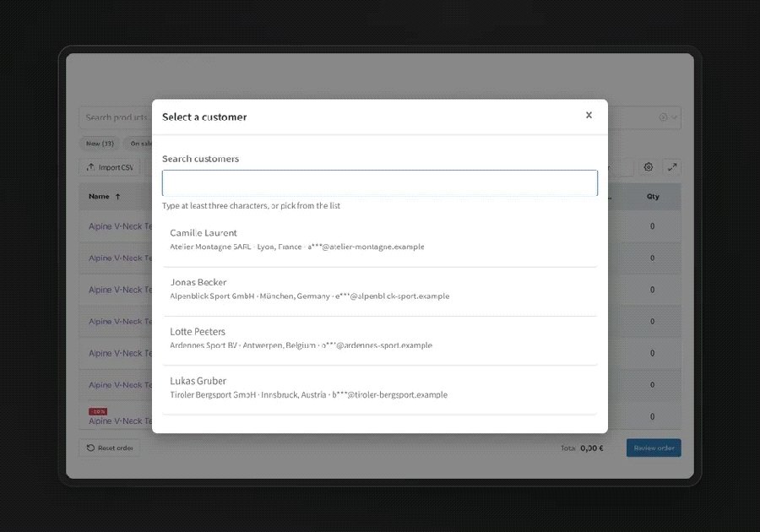The width and height of the screenshot is (760, 532).
Task: Toggle the New (13) filter chip
Action: click(100, 144)
